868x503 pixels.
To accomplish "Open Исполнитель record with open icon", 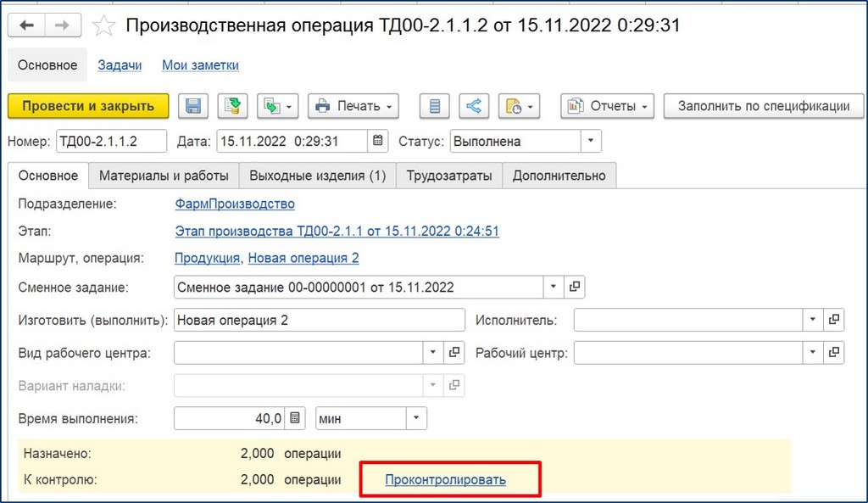I will [x=834, y=320].
